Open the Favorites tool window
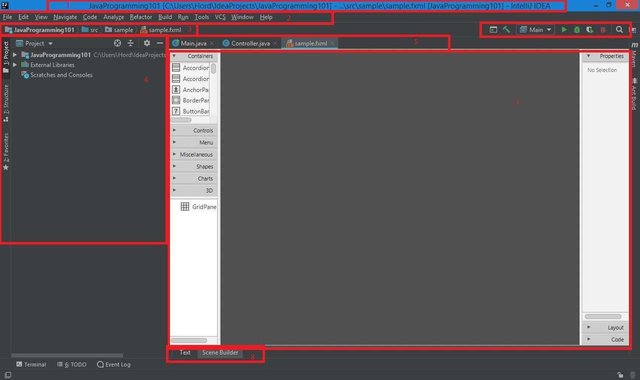 click(x=6, y=151)
